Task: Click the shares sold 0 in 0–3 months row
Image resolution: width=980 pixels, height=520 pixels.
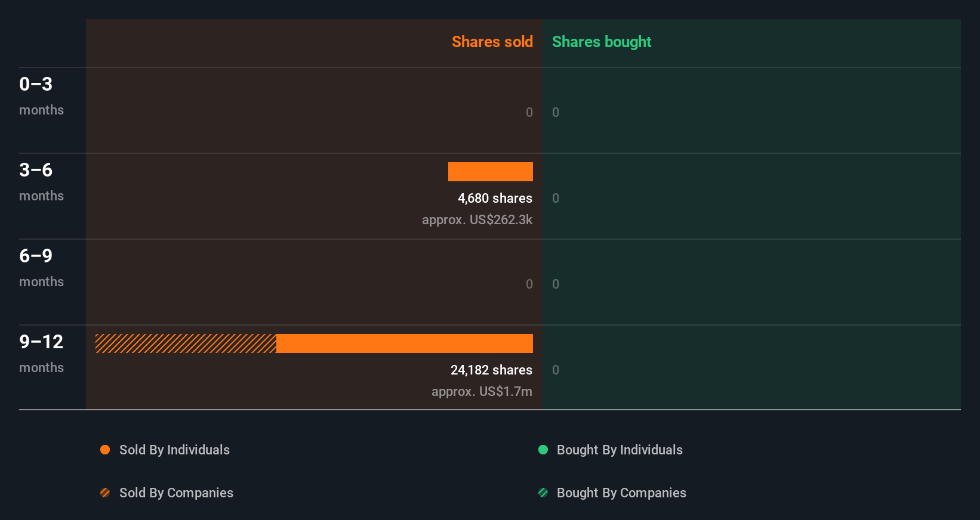Action: pyautogui.click(x=529, y=112)
